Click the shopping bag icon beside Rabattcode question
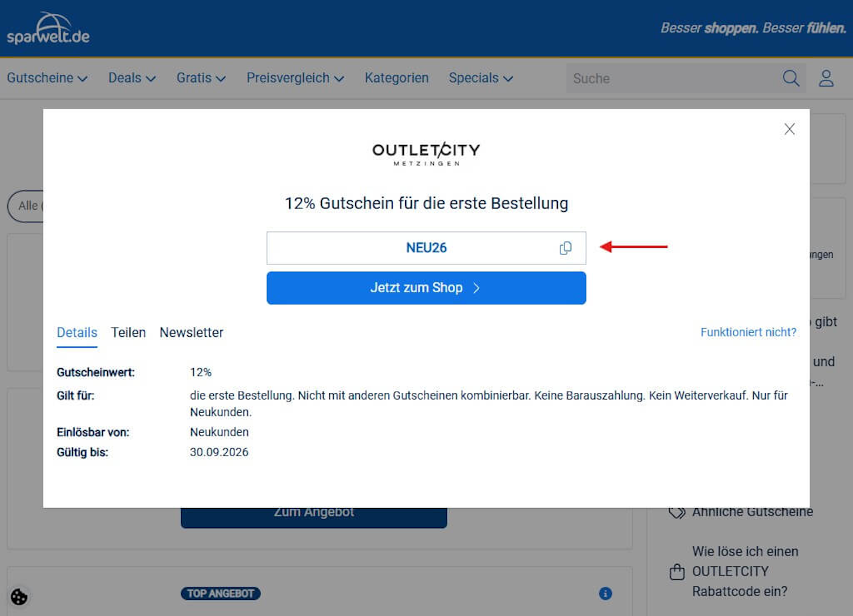 [x=677, y=571]
